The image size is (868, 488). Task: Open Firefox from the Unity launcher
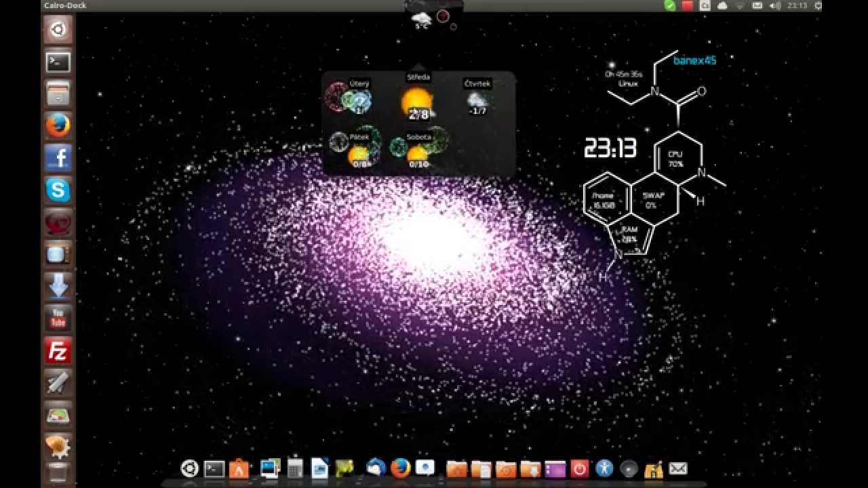pos(58,125)
